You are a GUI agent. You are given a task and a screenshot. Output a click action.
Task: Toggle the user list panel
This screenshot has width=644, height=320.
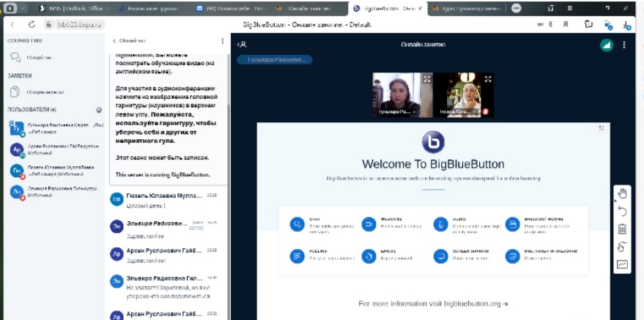click(x=243, y=45)
